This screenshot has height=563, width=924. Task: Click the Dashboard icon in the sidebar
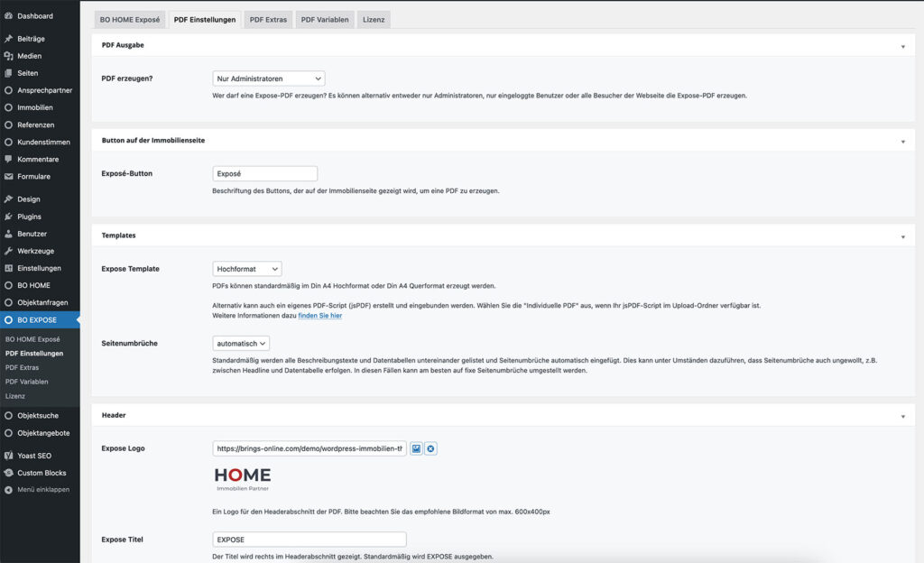click(11, 15)
